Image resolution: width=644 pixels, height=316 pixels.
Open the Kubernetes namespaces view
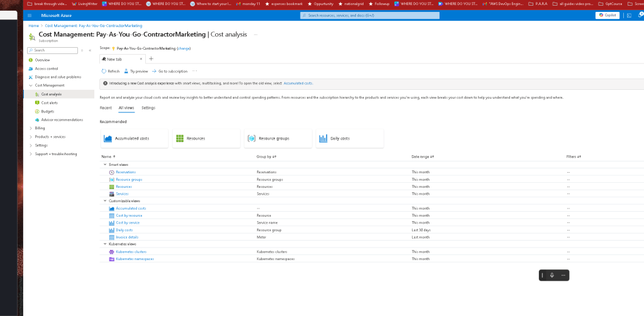point(135,259)
